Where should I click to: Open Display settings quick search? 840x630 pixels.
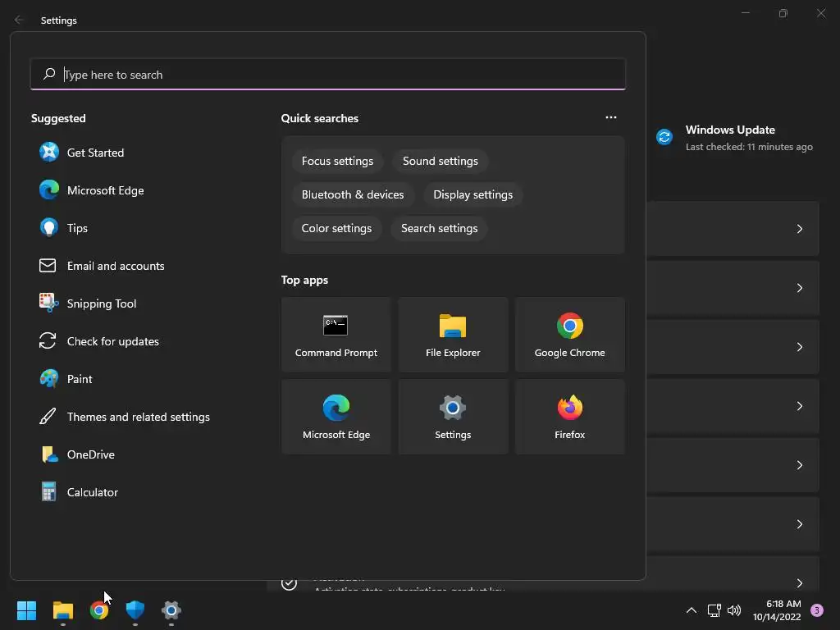pos(473,195)
